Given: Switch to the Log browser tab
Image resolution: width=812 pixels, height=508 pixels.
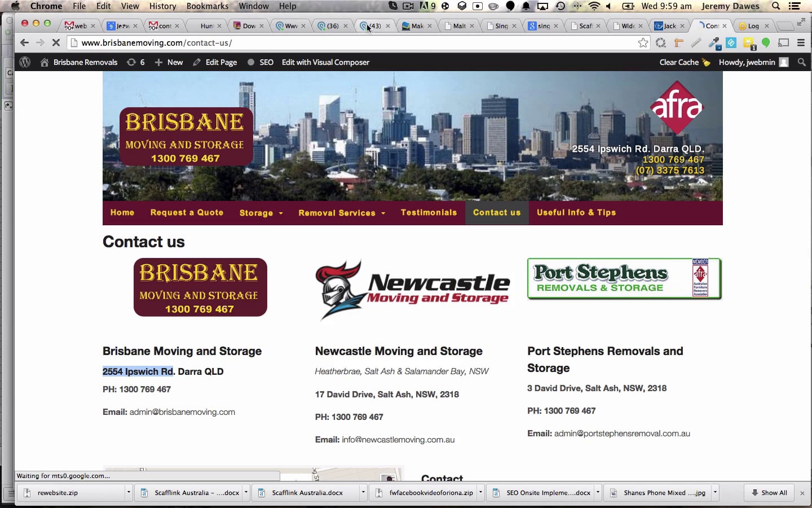Looking at the screenshot, I should click(753, 26).
